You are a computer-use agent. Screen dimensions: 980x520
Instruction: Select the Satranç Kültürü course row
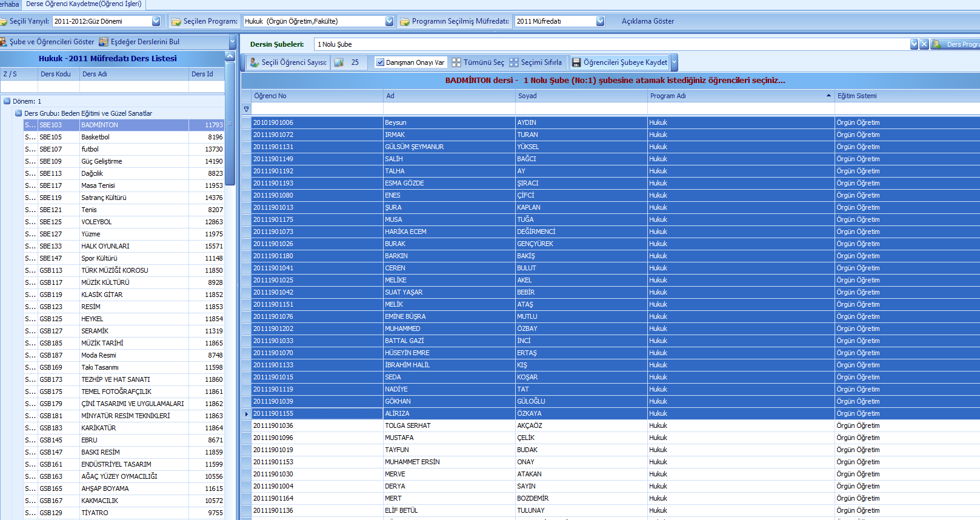click(x=124, y=198)
